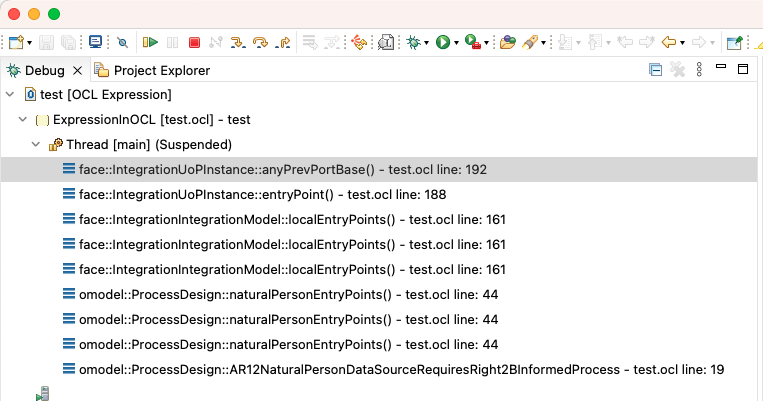Collapse the Thread [main] (Suspended) node

coord(36,144)
